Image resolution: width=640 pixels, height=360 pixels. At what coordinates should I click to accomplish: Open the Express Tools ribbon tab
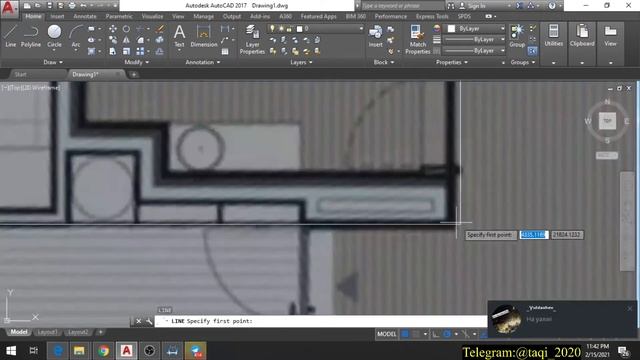click(432, 16)
